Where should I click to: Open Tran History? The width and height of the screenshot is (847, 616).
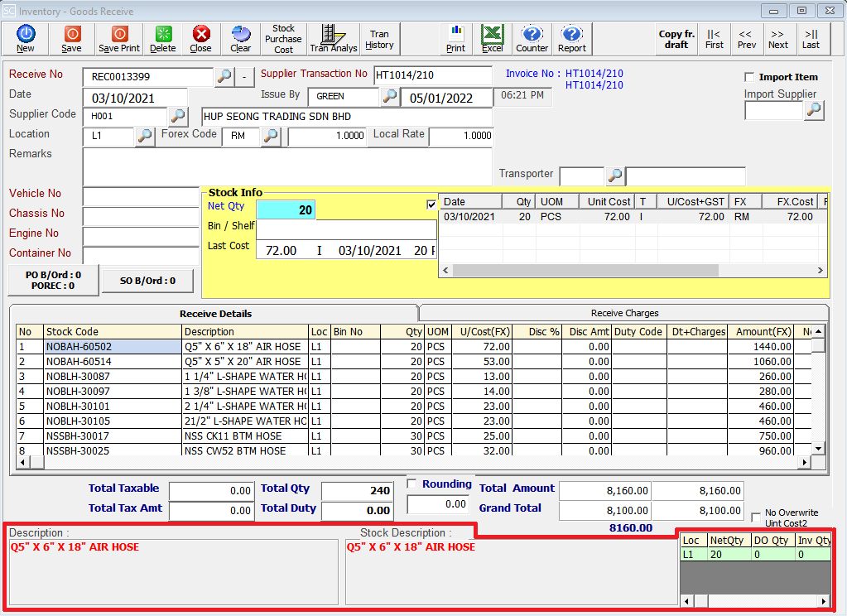coord(379,39)
